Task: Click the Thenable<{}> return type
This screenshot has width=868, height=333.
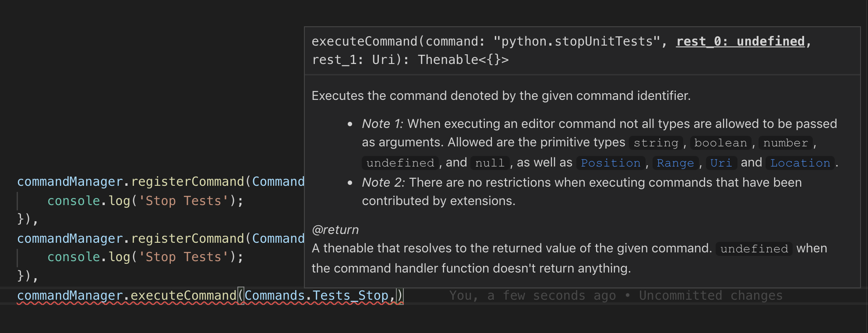Action: coord(463,60)
